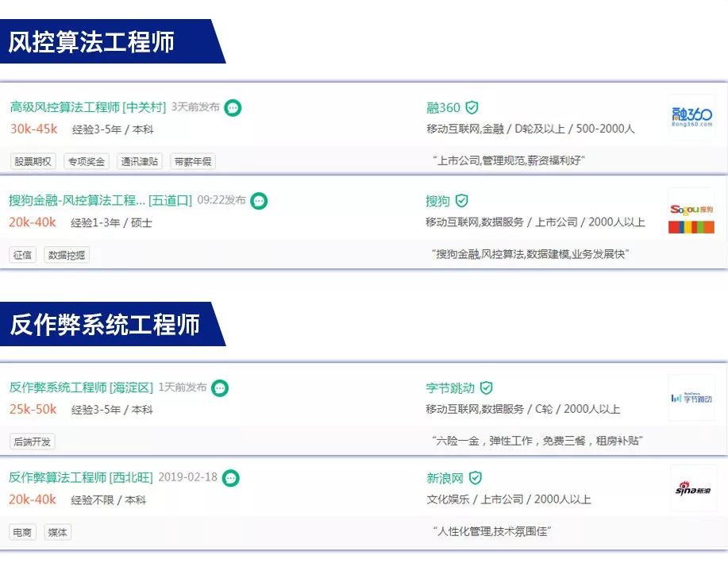The image size is (728, 567).
Task: Open job 反作弊算法工程师 [西北旺]
Action: (x=81, y=477)
